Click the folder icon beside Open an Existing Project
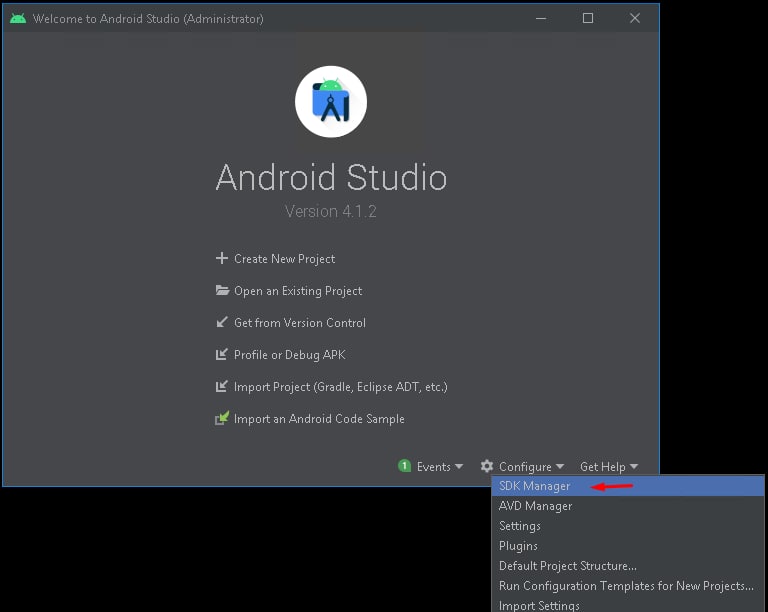The width and height of the screenshot is (768, 612). 222,290
